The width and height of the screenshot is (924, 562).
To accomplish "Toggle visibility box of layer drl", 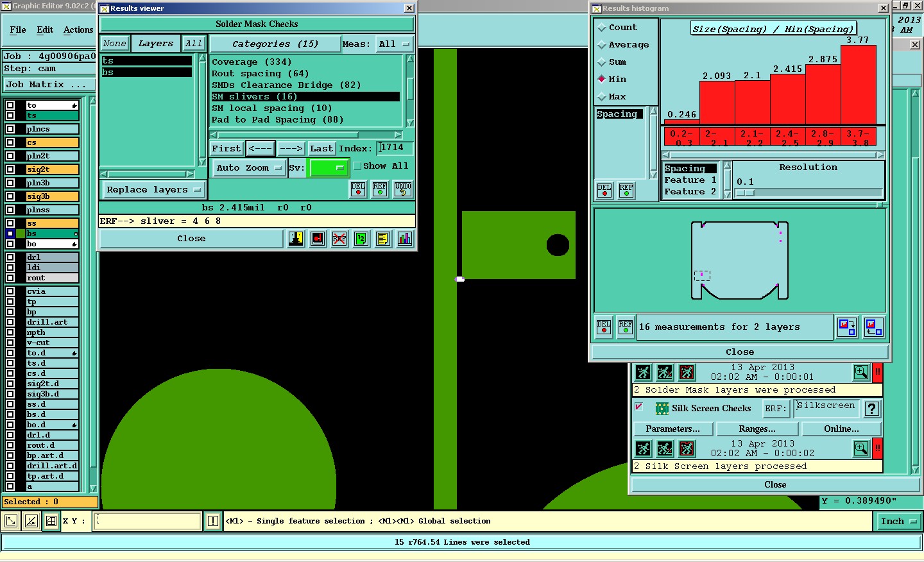I will 10,257.
